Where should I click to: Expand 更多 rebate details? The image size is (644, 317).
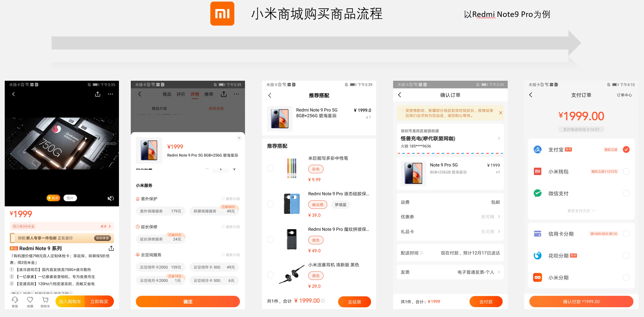pyautogui.click(x=106, y=226)
